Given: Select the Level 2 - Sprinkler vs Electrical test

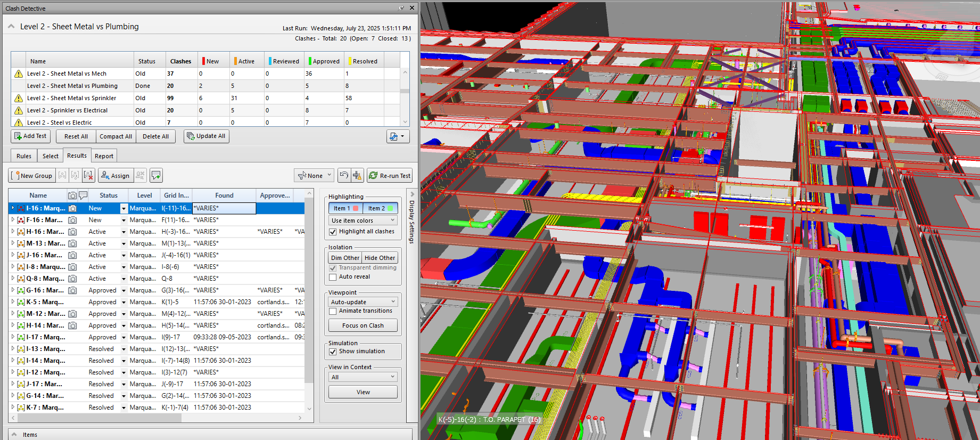Looking at the screenshot, I should (67, 110).
